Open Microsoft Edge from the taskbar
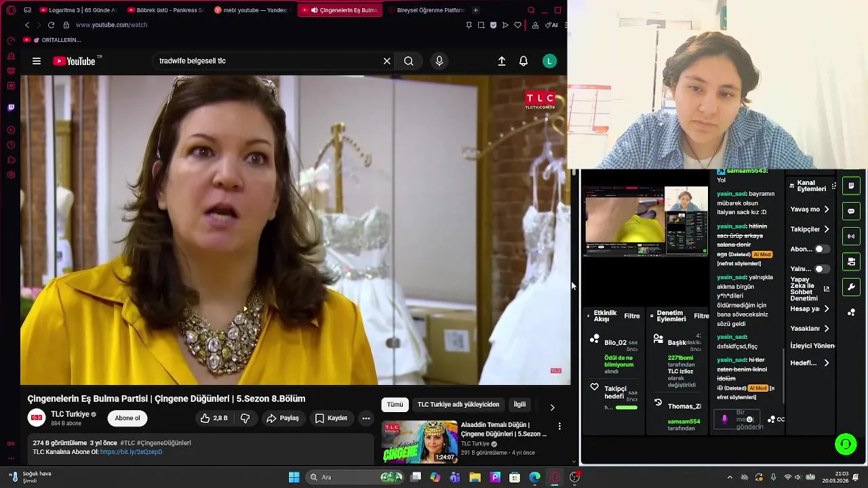Screen dimensions: 868x488 pyautogui.click(x=534, y=477)
